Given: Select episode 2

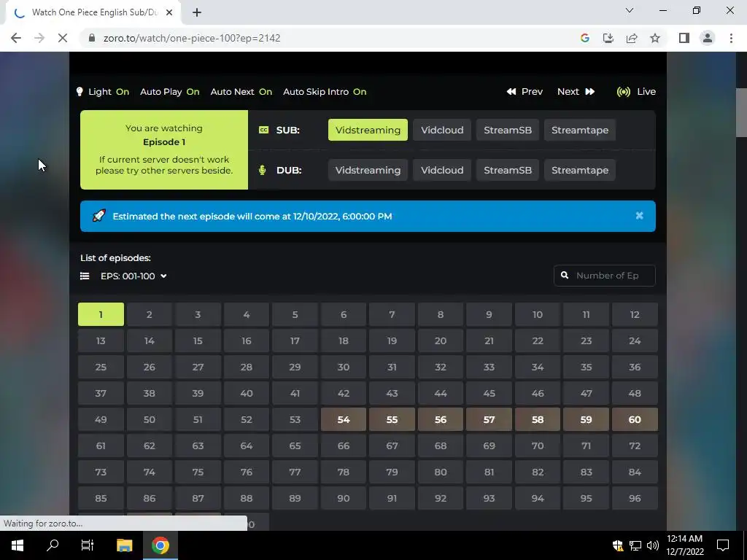Looking at the screenshot, I should point(149,314).
